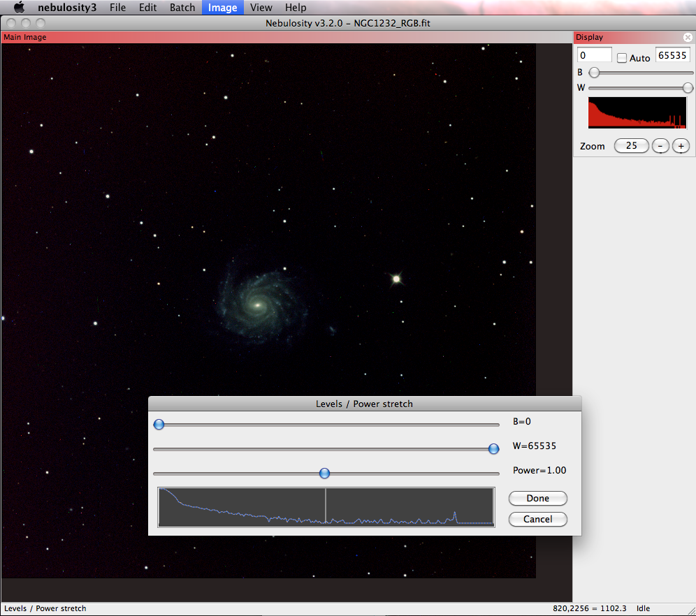Open the Apple menu

[x=19, y=8]
